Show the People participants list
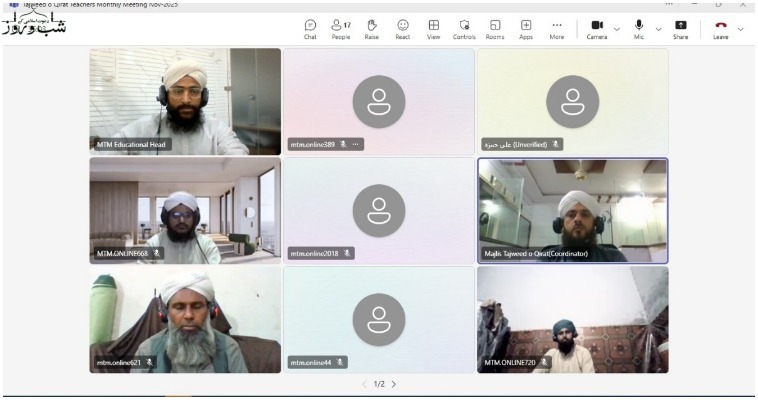The image size is (758, 400). click(x=341, y=28)
